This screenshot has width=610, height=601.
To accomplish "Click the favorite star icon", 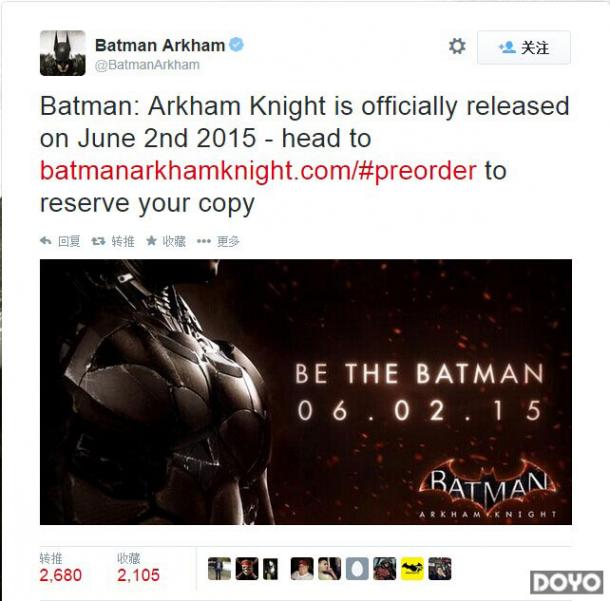I will coord(151,241).
